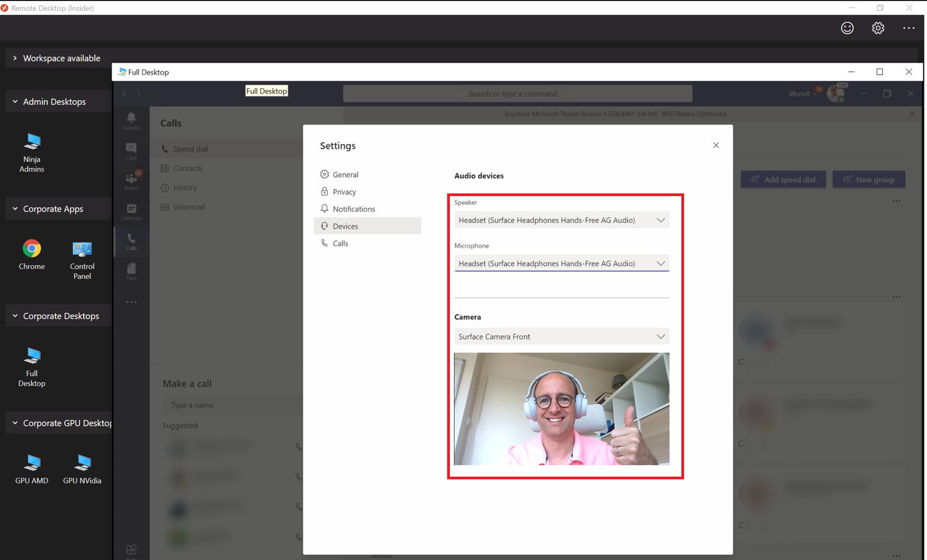Open Chat in Teams sidebar
927x560 pixels.
pyautogui.click(x=131, y=151)
